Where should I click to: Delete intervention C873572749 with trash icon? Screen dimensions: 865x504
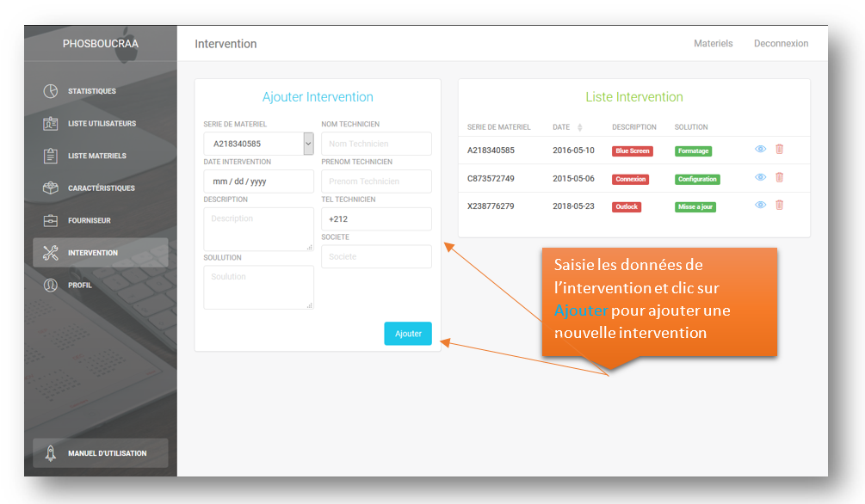(780, 177)
